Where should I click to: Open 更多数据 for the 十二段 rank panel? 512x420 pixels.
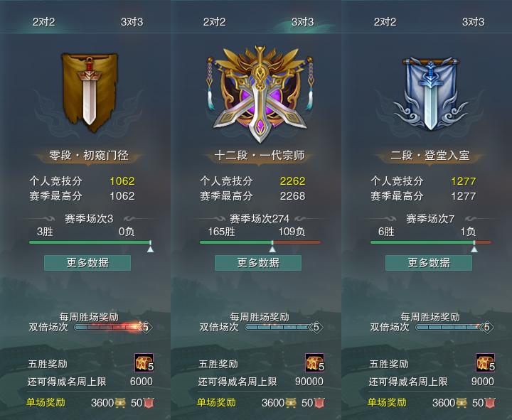[x=258, y=263]
